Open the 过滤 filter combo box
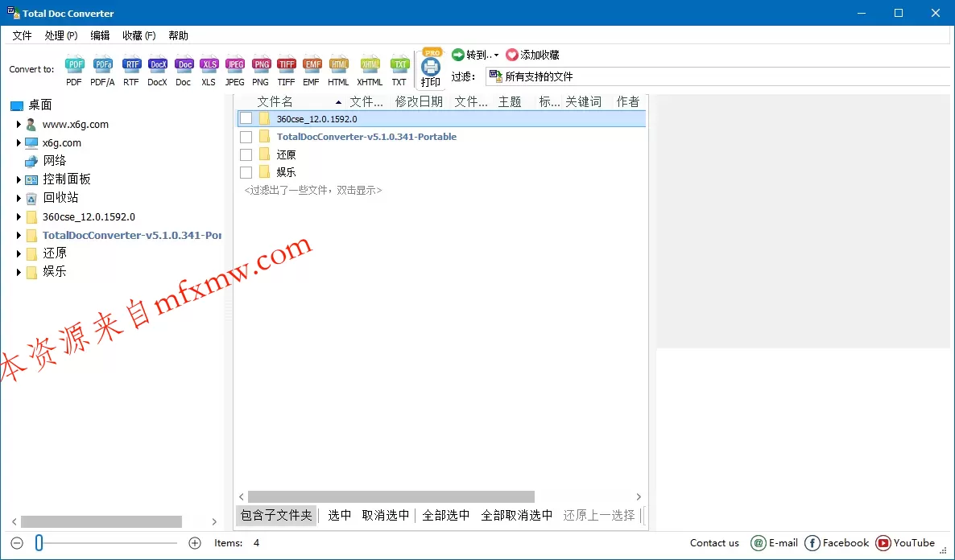This screenshot has height=560, width=955. coord(719,76)
